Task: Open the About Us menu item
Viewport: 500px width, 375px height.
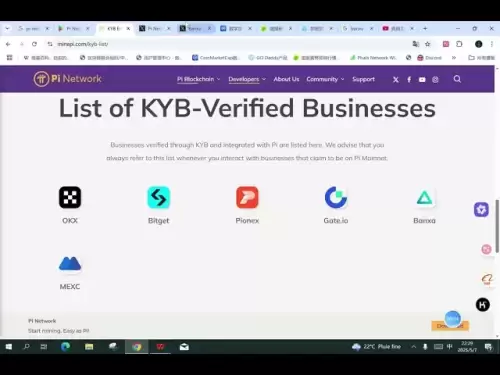Action: [x=286, y=79]
